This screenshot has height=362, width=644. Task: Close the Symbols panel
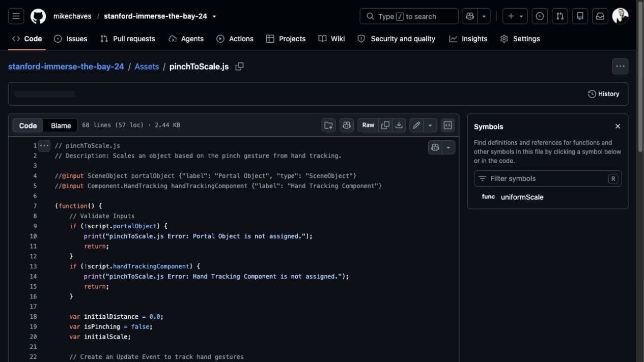618,126
